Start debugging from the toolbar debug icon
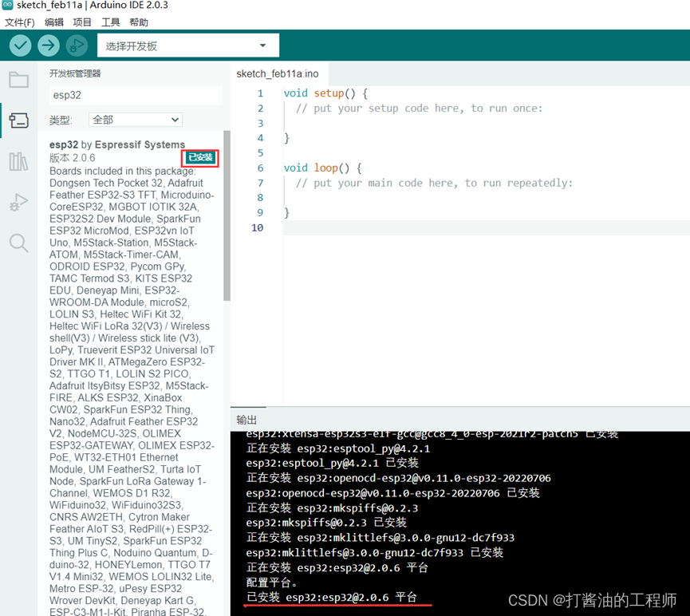This screenshot has height=616, width=690. point(77,45)
